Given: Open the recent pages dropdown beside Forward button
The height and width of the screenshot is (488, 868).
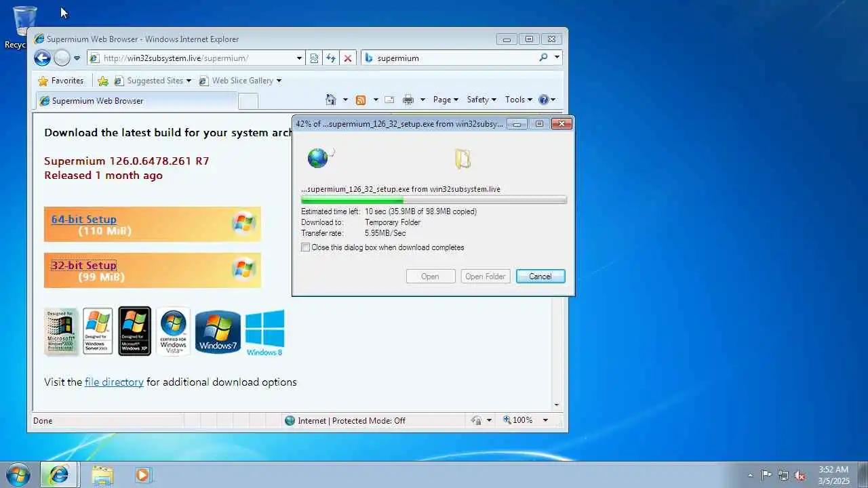Looking at the screenshot, I should coord(77,58).
